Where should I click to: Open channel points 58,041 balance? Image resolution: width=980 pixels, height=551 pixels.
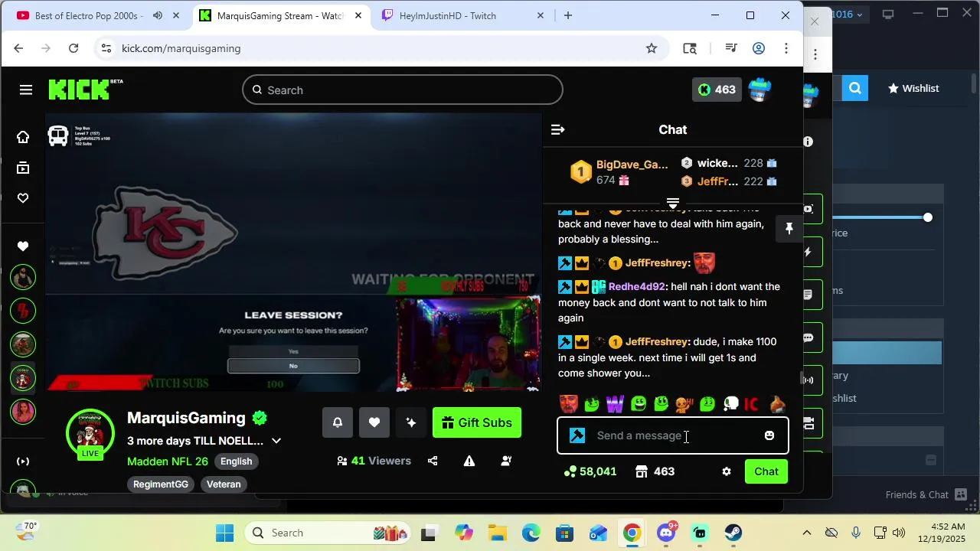(590, 471)
